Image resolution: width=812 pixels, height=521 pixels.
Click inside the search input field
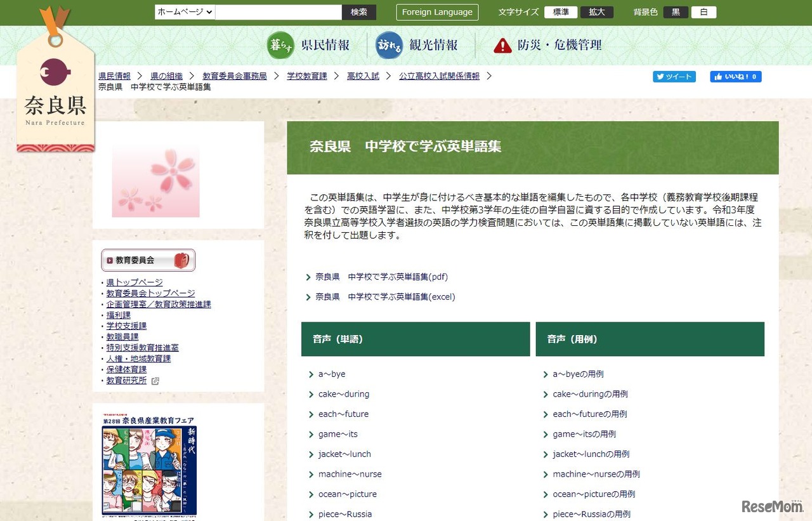click(x=279, y=11)
